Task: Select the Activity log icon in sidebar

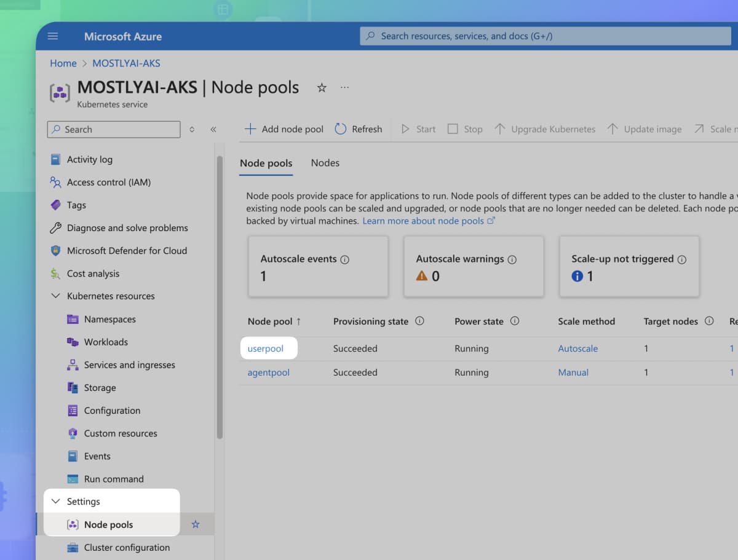Action: pos(55,159)
